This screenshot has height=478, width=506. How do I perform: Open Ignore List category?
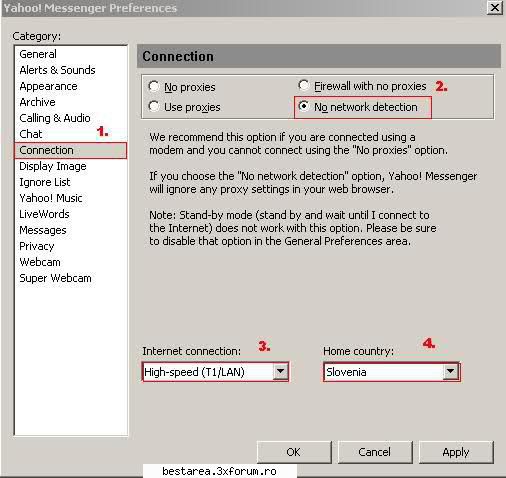pos(71,182)
